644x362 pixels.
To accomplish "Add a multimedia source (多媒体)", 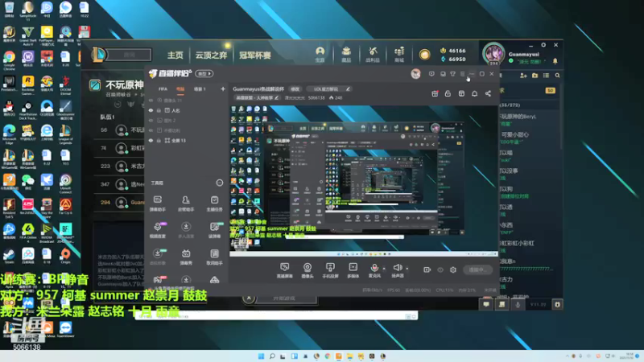I will [x=353, y=270].
